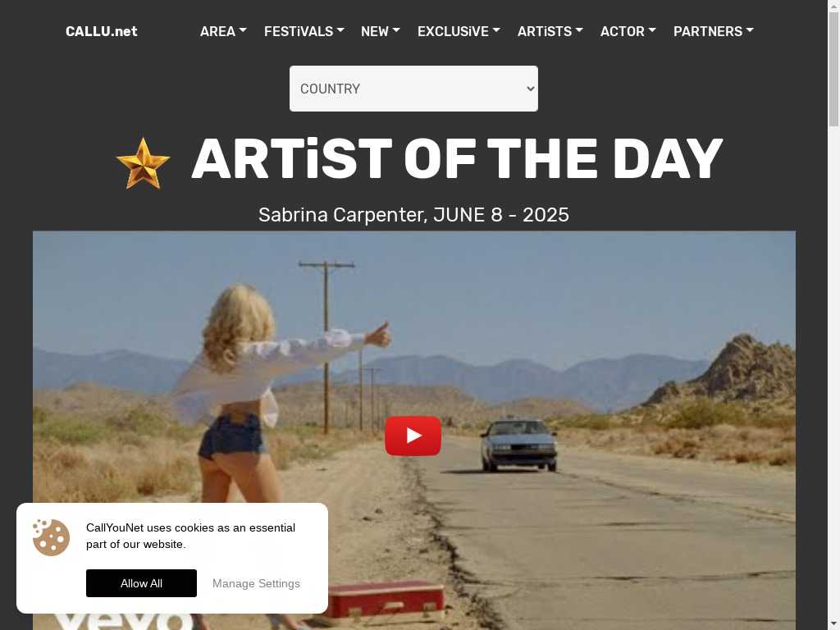Click the cookie icon in consent banner
This screenshot has width=840, height=630.
click(x=51, y=536)
